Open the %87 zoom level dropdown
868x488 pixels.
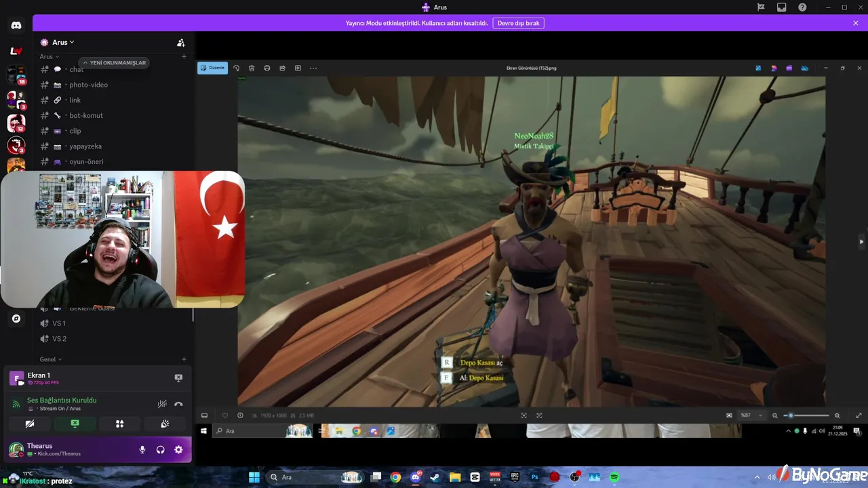click(x=751, y=415)
